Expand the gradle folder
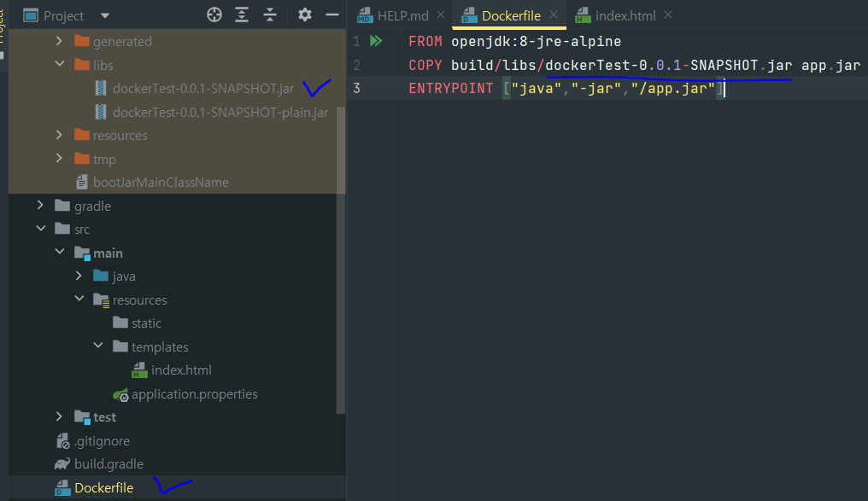Image resolution: width=868 pixels, height=501 pixels. 40,206
